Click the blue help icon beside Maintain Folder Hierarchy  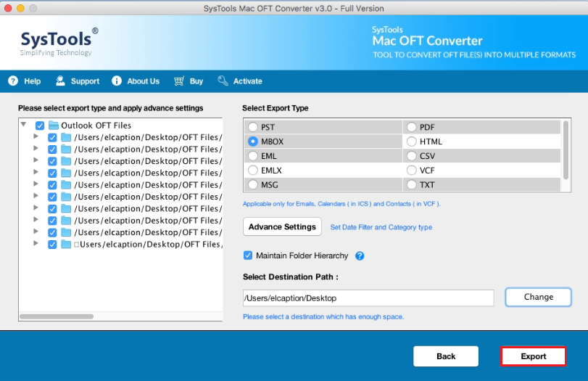coord(360,256)
